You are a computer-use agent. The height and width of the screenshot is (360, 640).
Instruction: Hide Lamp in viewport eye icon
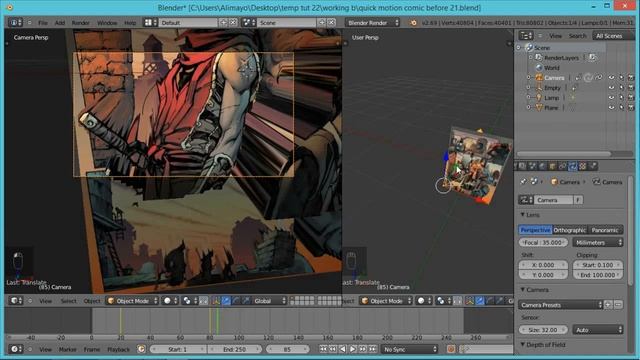pos(611,98)
